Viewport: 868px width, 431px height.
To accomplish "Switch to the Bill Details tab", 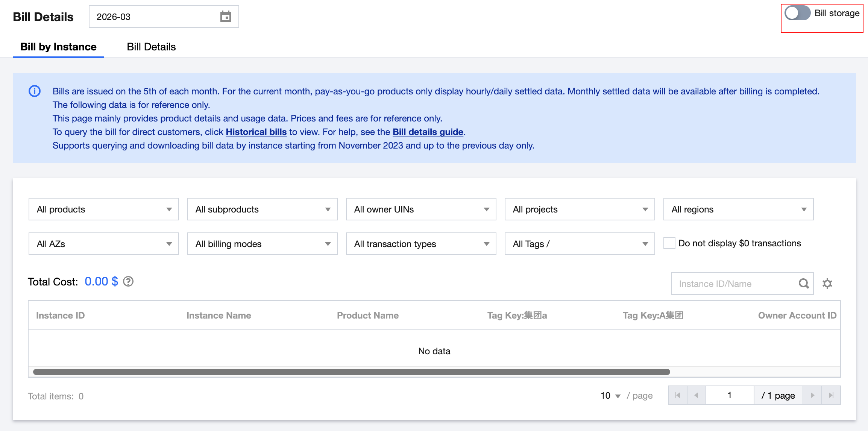I will click(x=151, y=47).
